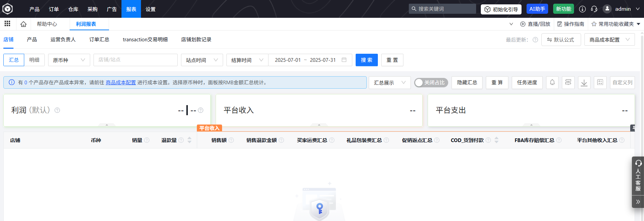Image resolution: width=644 pixels, height=221 pixels.
Task: Click the bell notification icon in the toolbar
Action: pyautogui.click(x=552, y=82)
